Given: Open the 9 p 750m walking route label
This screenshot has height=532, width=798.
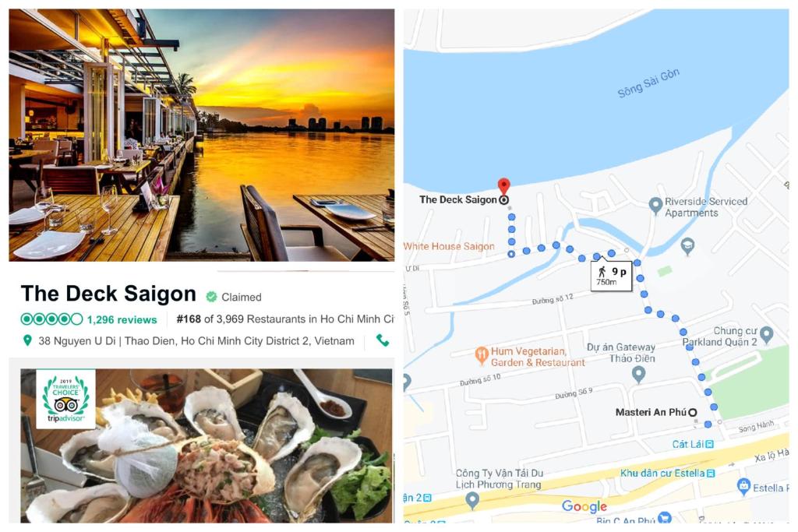Looking at the screenshot, I should tap(611, 277).
